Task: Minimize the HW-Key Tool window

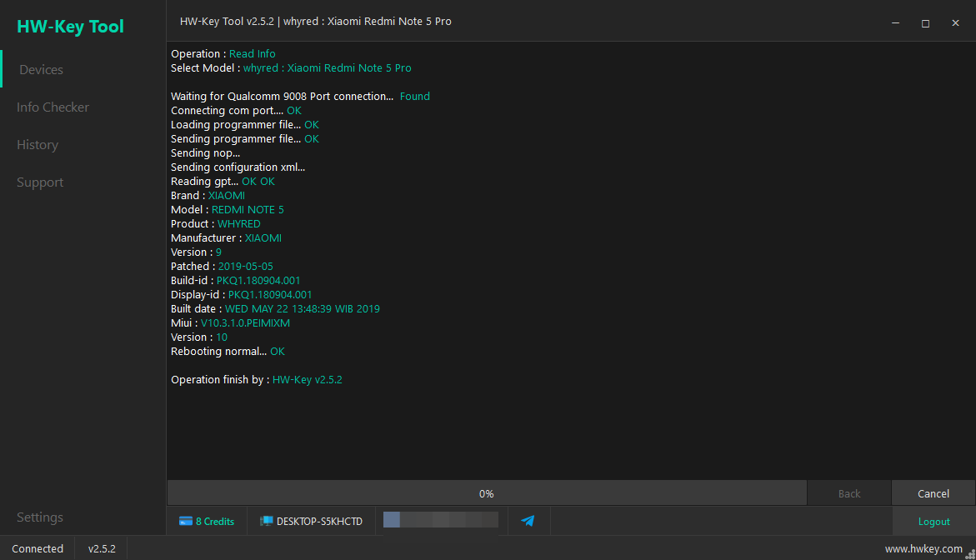Action: [x=895, y=23]
